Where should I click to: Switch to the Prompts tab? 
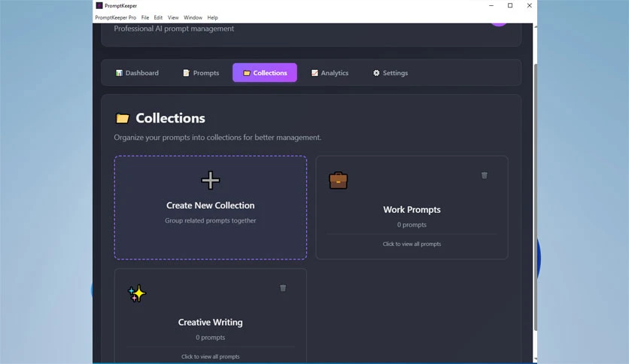201,73
